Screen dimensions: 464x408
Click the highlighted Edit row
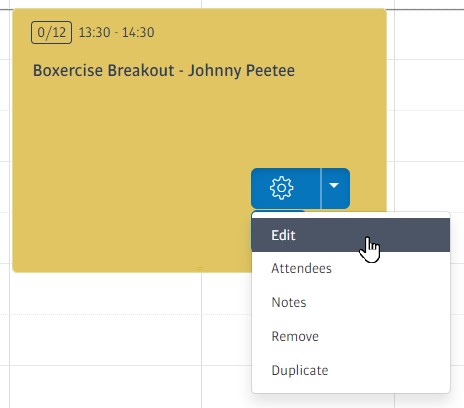pos(351,235)
